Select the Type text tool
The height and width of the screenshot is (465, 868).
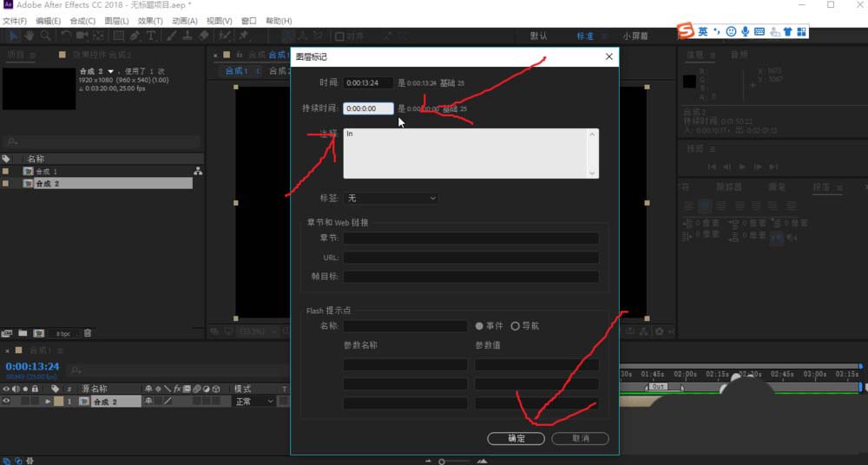(x=150, y=36)
